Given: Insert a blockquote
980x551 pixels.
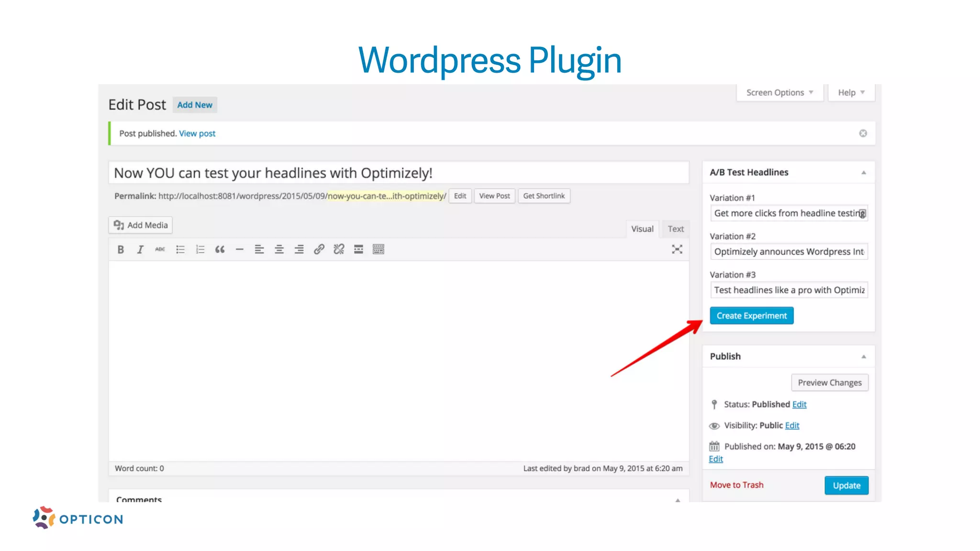Looking at the screenshot, I should click(220, 249).
